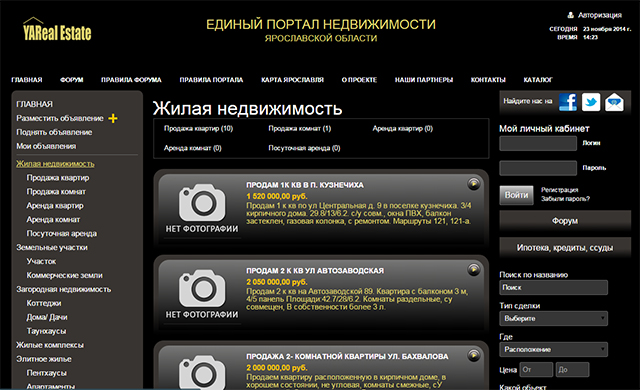Open the Facebook page icon
The image size is (640, 390).
point(568,102)
